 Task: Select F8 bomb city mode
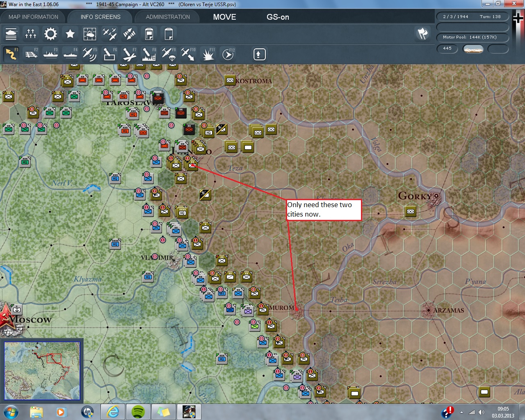point(149,54)
